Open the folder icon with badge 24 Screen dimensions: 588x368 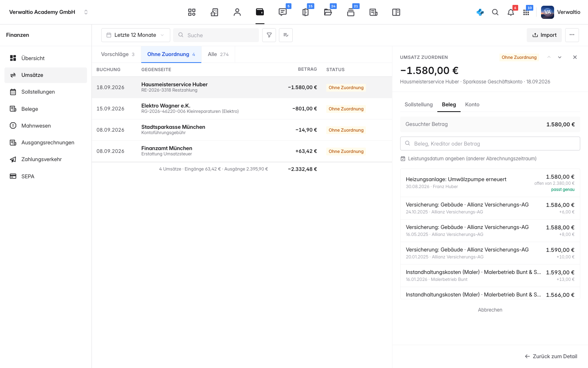point(328,12)
